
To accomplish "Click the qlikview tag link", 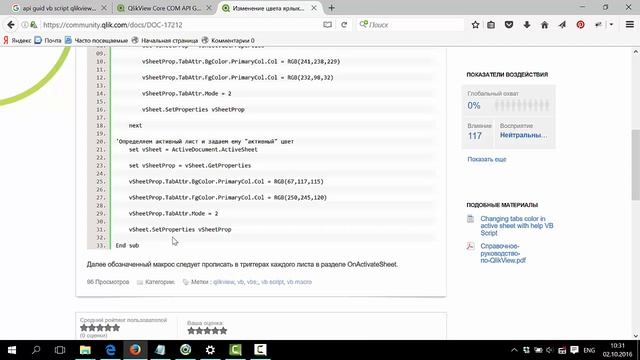I will click(x=224, y=282).
